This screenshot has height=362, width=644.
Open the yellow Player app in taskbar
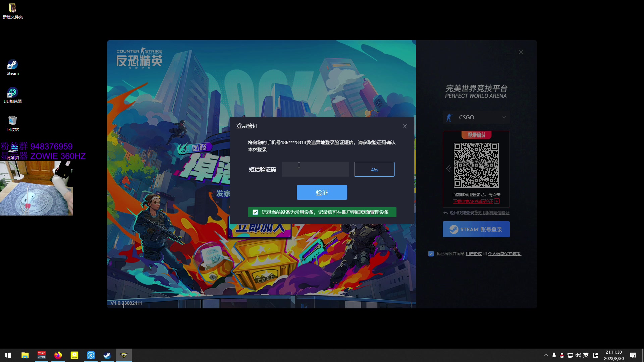click(74, 355)
